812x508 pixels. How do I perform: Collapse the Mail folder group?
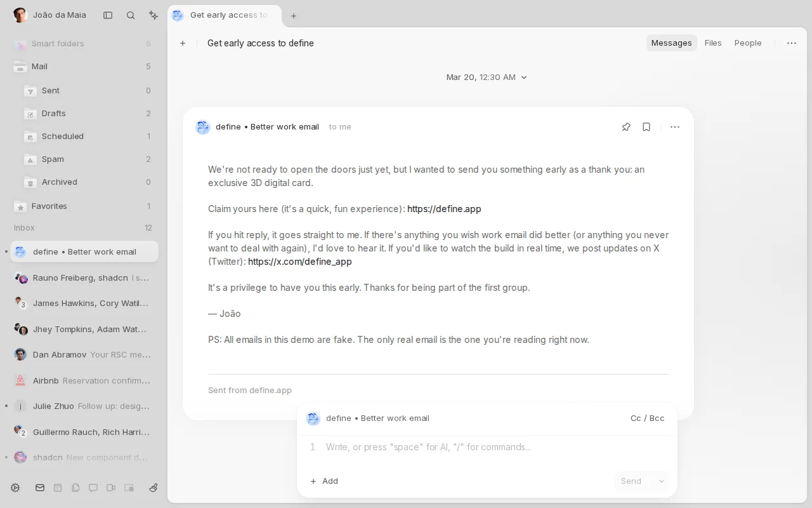tap(84, 67)
